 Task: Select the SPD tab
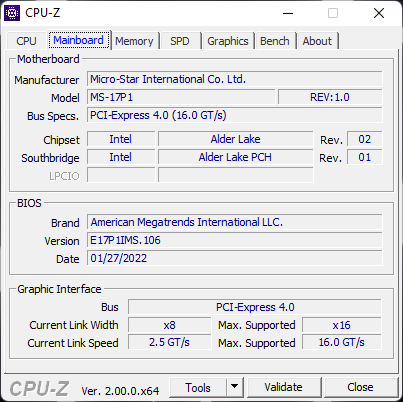click(x=180, y=41)
